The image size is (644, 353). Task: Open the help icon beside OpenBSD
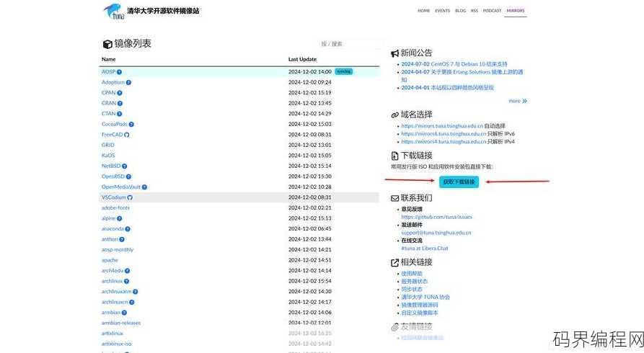tap(128, 176)
